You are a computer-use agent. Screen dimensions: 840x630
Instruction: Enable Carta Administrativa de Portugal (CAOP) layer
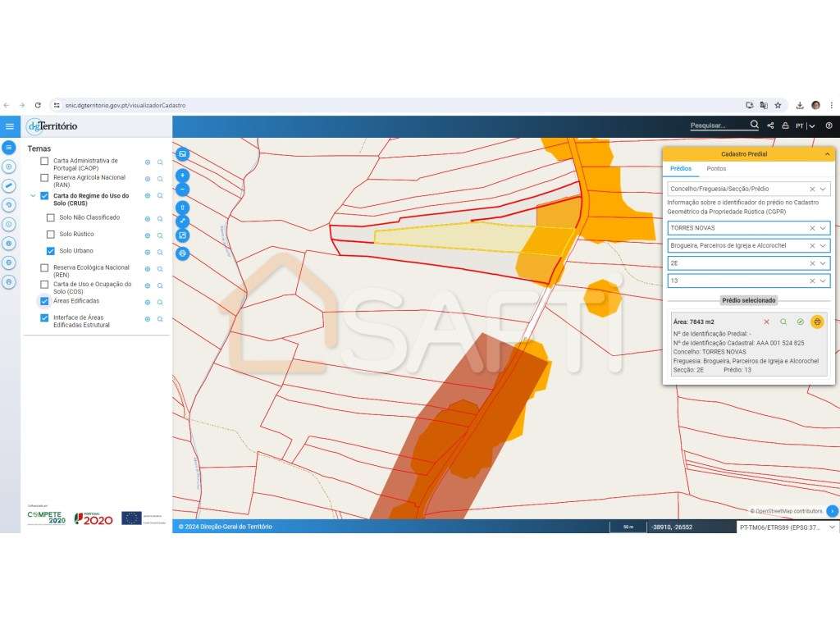point(44,162)
